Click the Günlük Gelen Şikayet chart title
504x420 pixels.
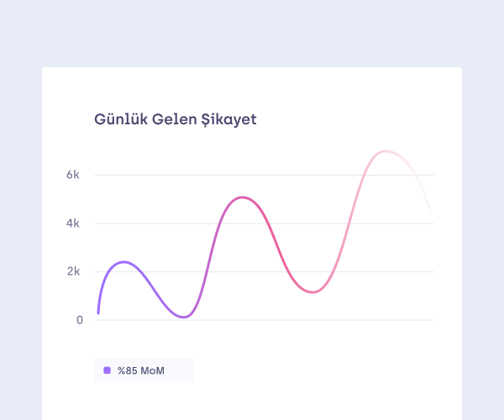click(176, 119)
